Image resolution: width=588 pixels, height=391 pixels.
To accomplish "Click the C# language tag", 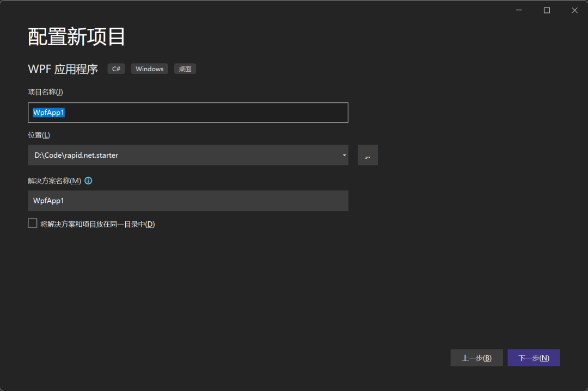I will pos(117,69).
